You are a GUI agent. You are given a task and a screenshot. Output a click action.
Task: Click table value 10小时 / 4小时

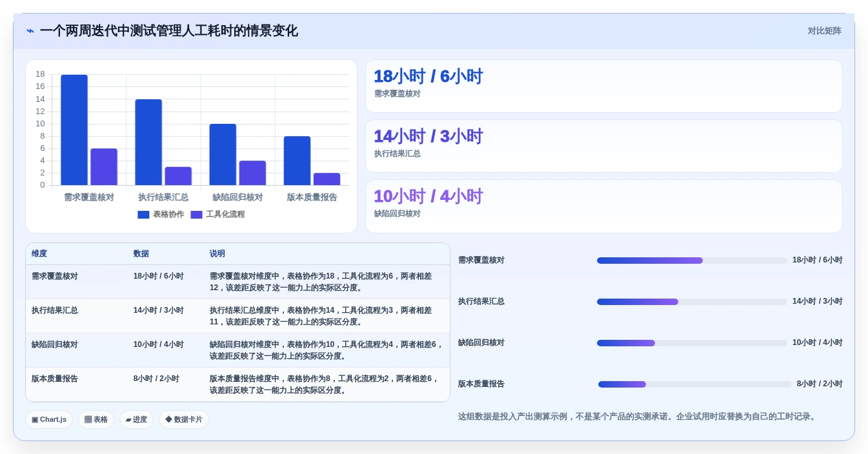pos(159,344)
